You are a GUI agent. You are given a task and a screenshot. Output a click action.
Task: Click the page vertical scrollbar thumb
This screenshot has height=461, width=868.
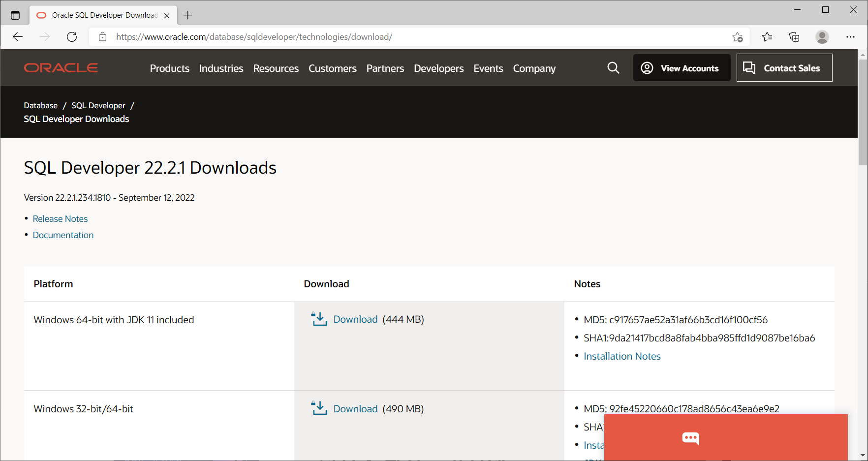(x=863, y=112)
